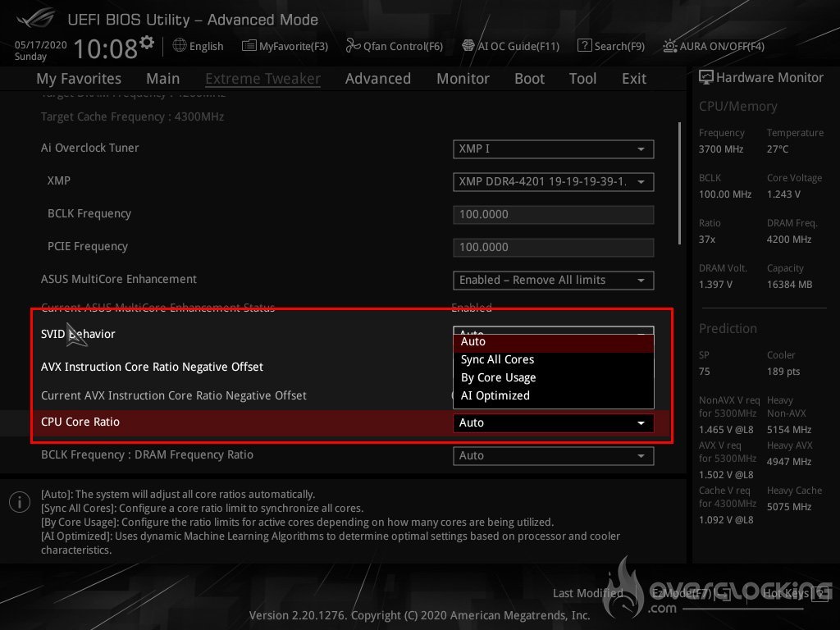Change the BIOS language from English
The image size is (840, 630).
198,46
